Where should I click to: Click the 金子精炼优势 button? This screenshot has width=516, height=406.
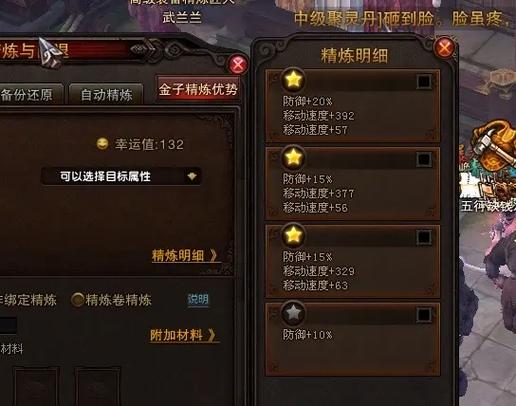[198, 89]
